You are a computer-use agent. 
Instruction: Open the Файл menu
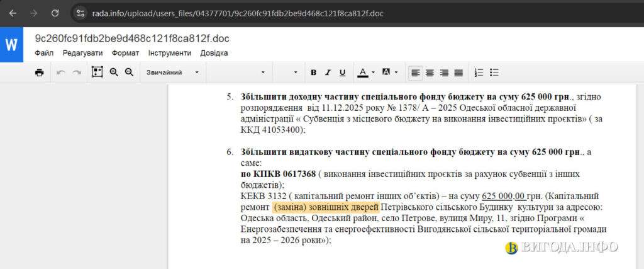tap(44, 53)
